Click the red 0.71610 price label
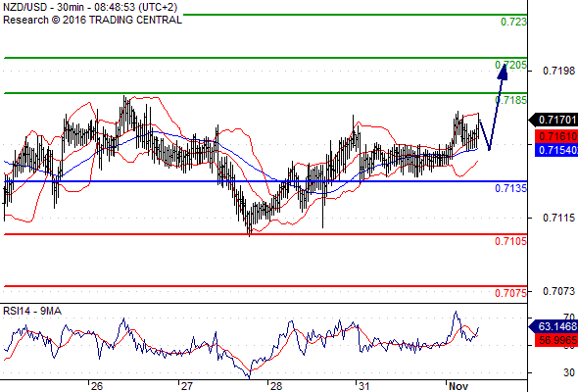 (x=556, y=136)
